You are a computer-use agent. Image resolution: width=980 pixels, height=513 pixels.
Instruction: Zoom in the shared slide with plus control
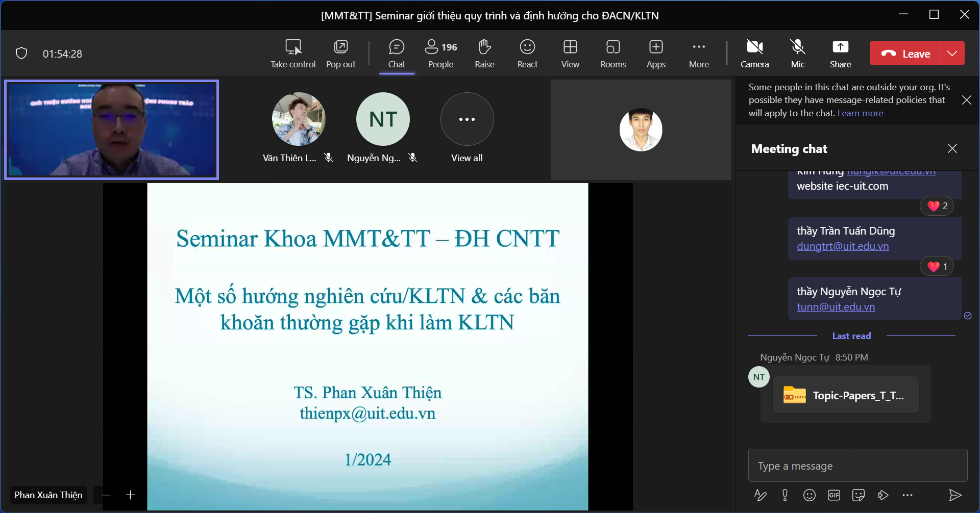(130, 495)
